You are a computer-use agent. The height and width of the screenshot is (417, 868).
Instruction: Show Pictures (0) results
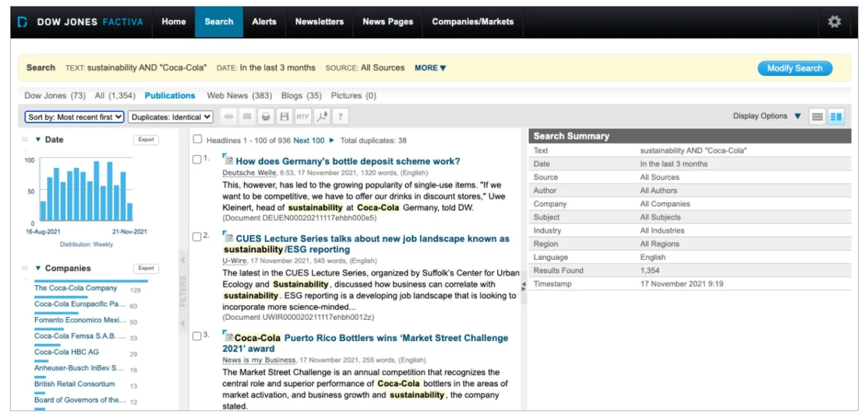[x=354, y=95]
